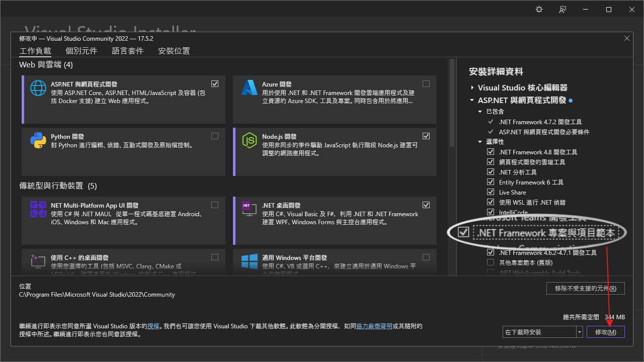This screenshot has height=362, width=644.
Task: Switch to 語言套件 tab
Action: click(128, 51)
